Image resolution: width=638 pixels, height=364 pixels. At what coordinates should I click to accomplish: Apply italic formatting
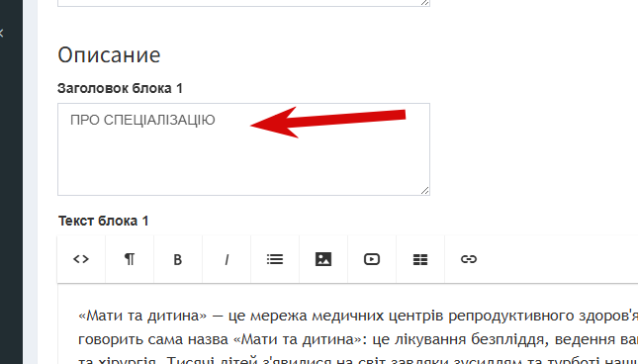pos(227,259)
